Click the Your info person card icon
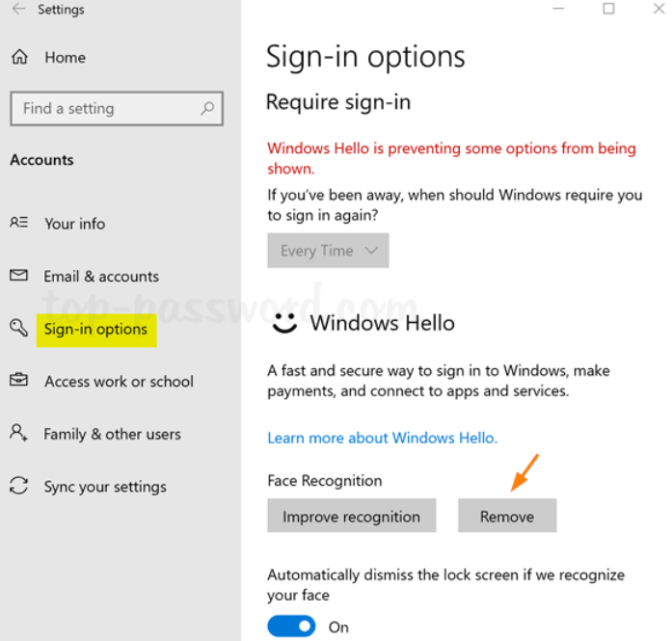This screenshot has height=641, width=672. click(x=19, y=223)
